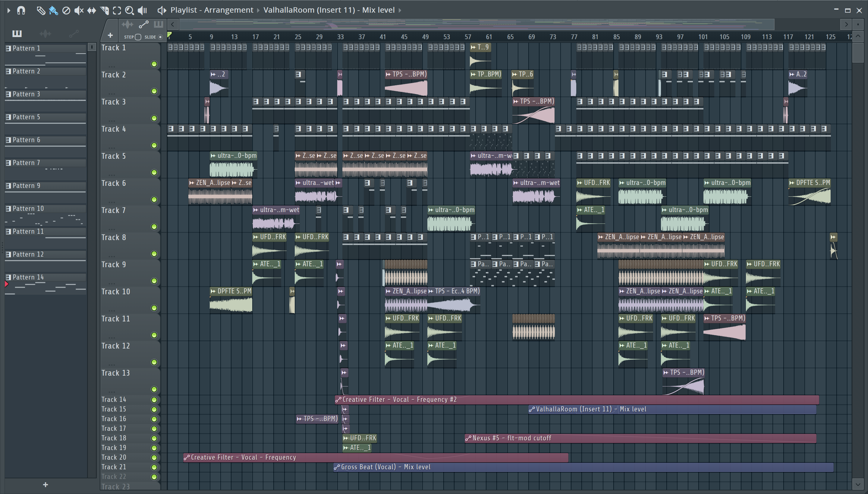Click the options button right of the minimap

(858, 24)
